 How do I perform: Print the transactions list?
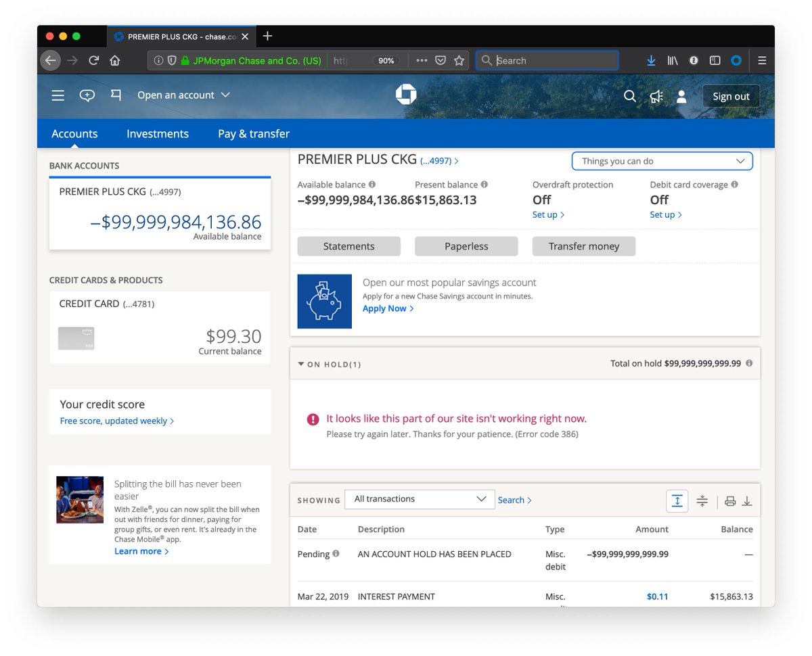730,501
